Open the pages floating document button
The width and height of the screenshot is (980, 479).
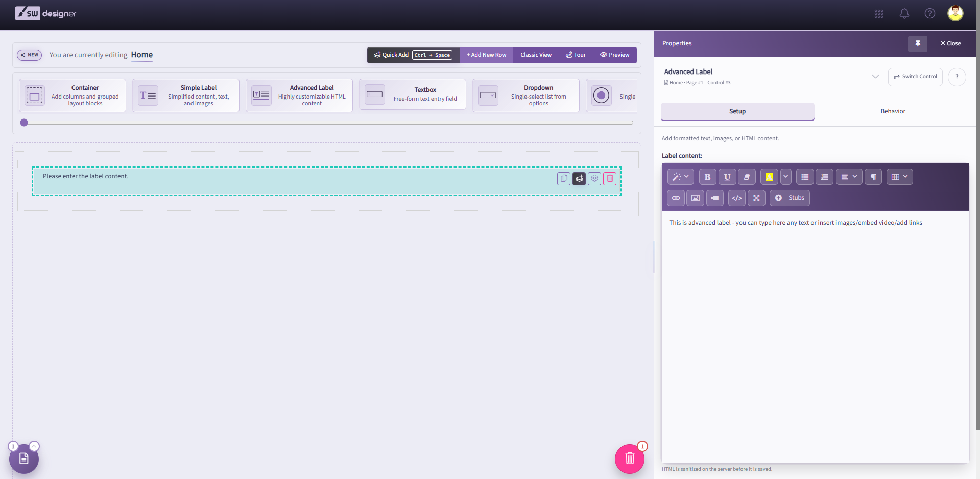(23, 459)
